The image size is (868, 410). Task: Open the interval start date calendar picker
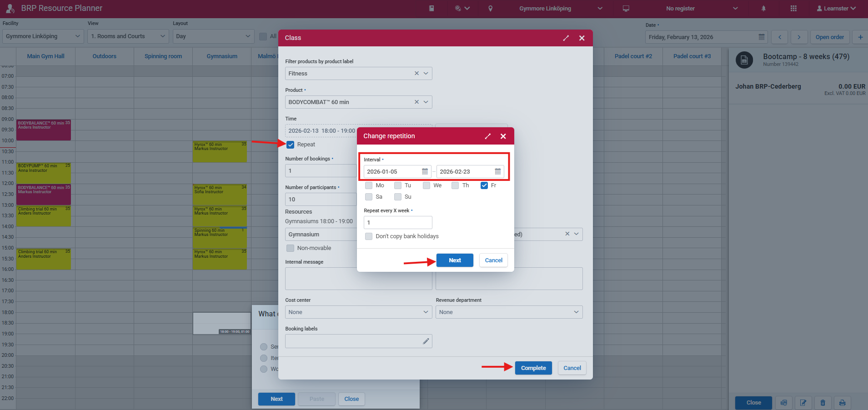click(x=425, y=172)
